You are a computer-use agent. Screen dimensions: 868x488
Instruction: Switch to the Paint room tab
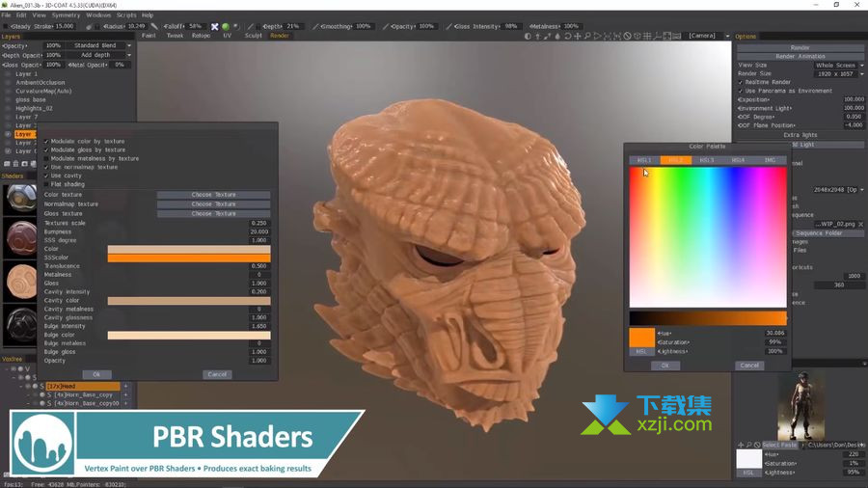pyautogui.click(x=149, y=36)
